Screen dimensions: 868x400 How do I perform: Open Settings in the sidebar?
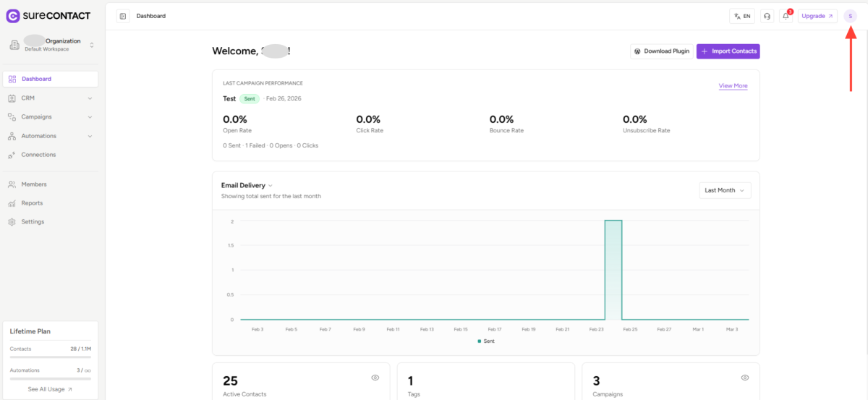pos(33,222)
